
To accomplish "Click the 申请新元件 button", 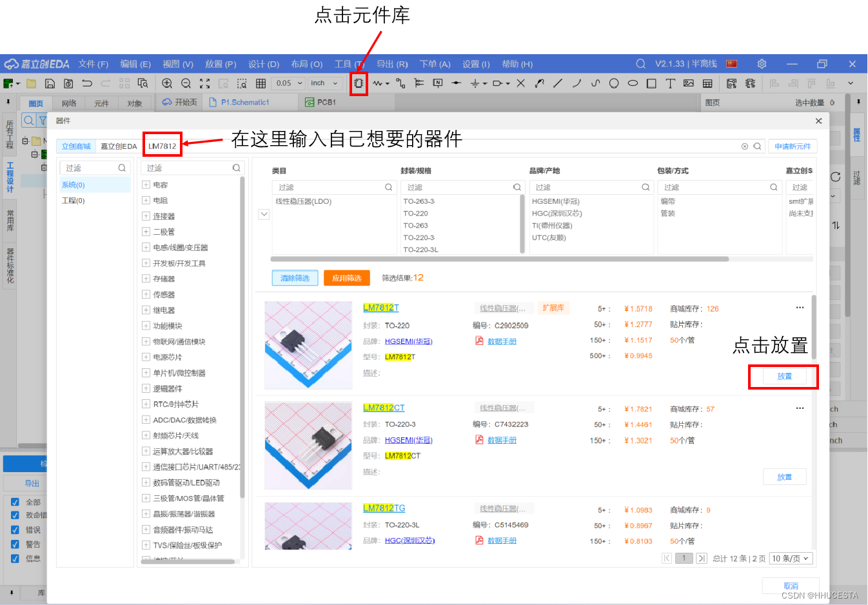I will point(793,146).
